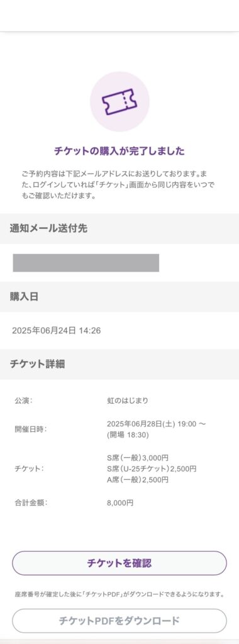The width and height of the screenshot is (239, 644).
Task: Click the performance title 虹のはじまり
Action: pyautogui.click(x=127, y=401)
